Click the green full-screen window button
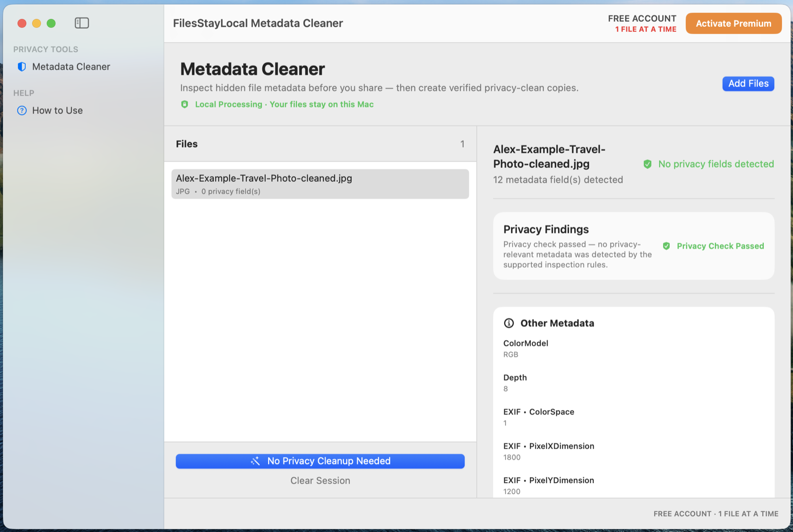The height and width of the screenshot is (532, 793). point(51,23)
